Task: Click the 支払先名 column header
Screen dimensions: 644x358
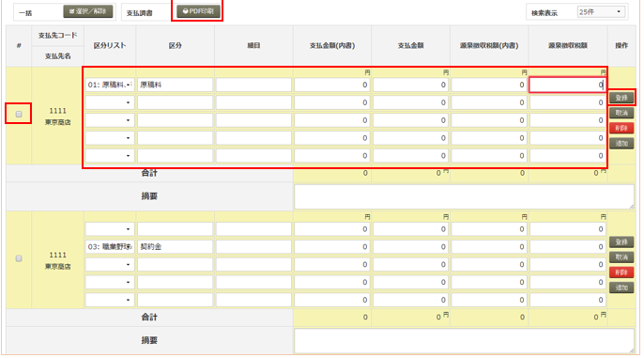Action: (58, 55)
